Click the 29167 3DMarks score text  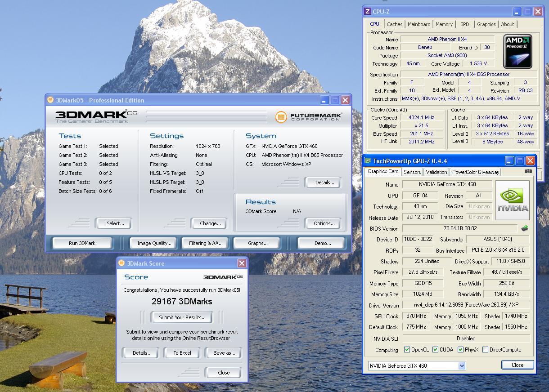182,301
